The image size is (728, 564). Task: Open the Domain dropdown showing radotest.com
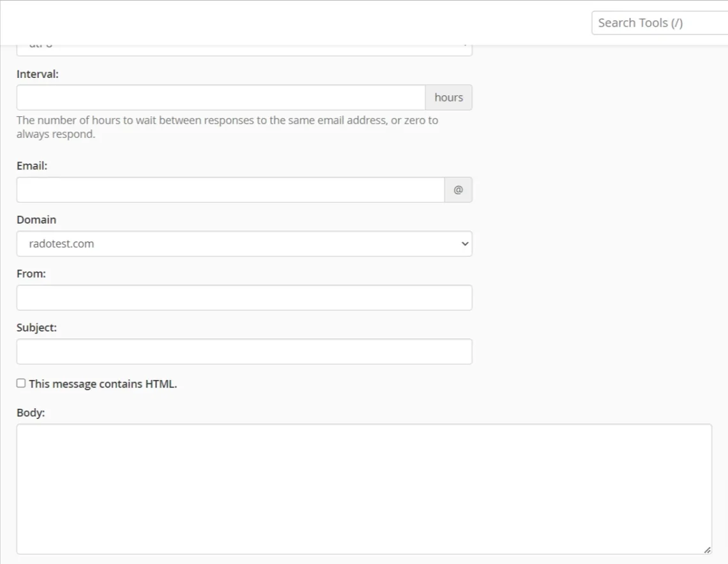point(243,243)
